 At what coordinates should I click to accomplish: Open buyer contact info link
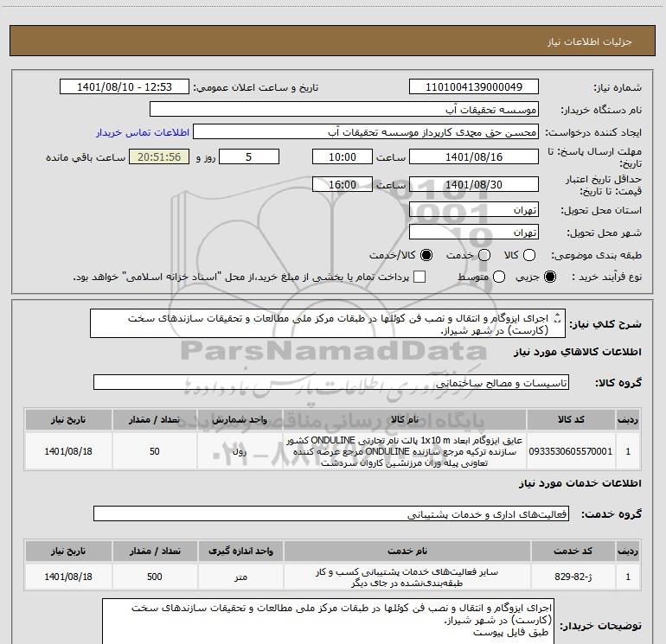(143, 132)
